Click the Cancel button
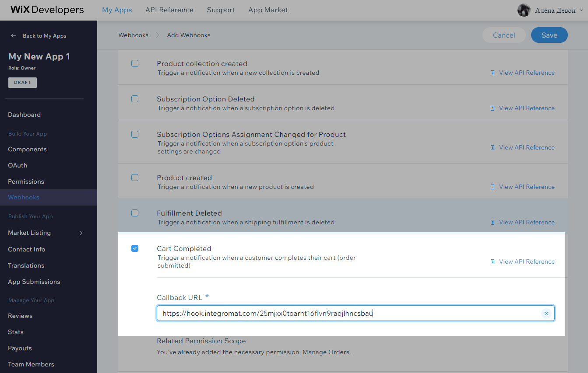Image resolution: width=588 pixels, height=373 pixels. coord(503,35)
